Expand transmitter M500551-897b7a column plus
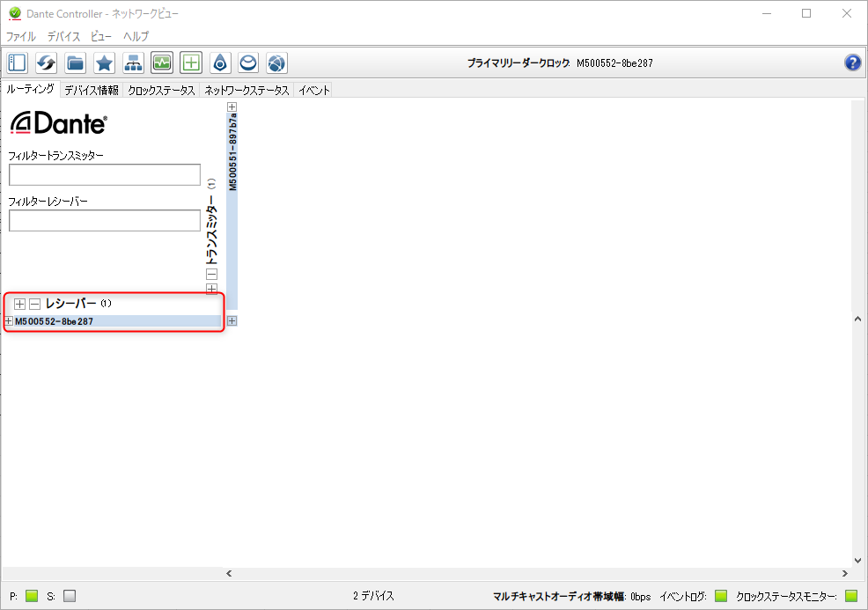The image size is (868, 610). [x=232, y=107]
